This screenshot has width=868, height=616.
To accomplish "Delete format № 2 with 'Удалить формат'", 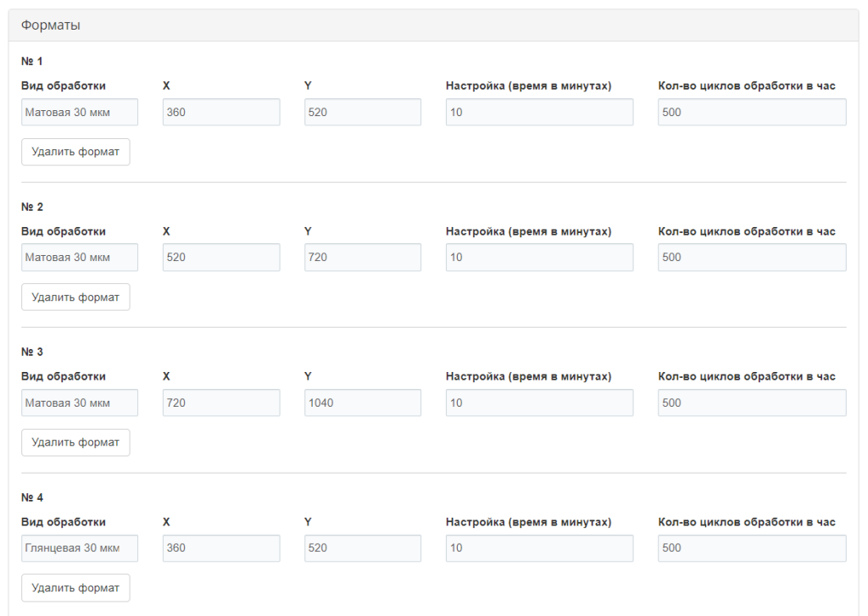I will point(75,297).
